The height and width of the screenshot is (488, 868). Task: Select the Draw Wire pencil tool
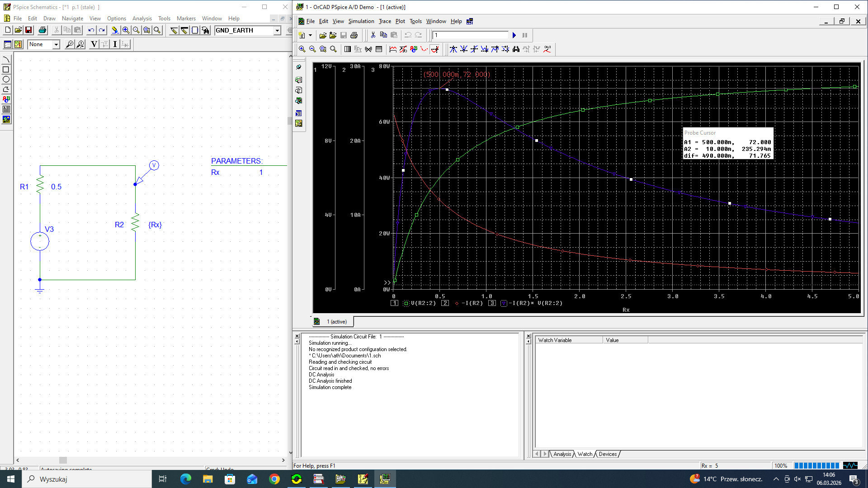tap(174, 30)
